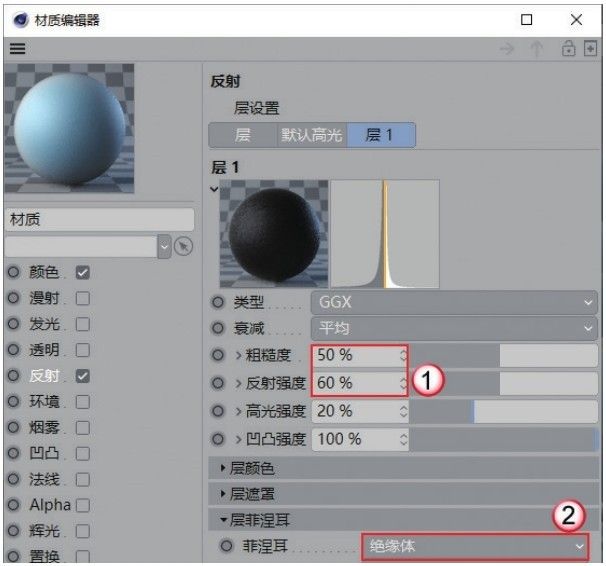The width and height of the screenshot is (606, 566).
Task: Click the 粗糙度 slider bar
Action: 504,355
